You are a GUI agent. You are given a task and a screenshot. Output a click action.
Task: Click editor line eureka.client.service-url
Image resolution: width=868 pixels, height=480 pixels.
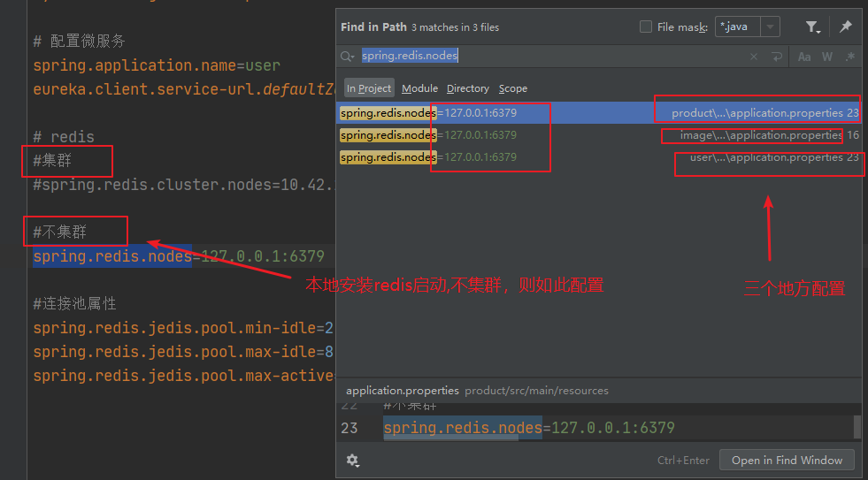tap(184, 89)
